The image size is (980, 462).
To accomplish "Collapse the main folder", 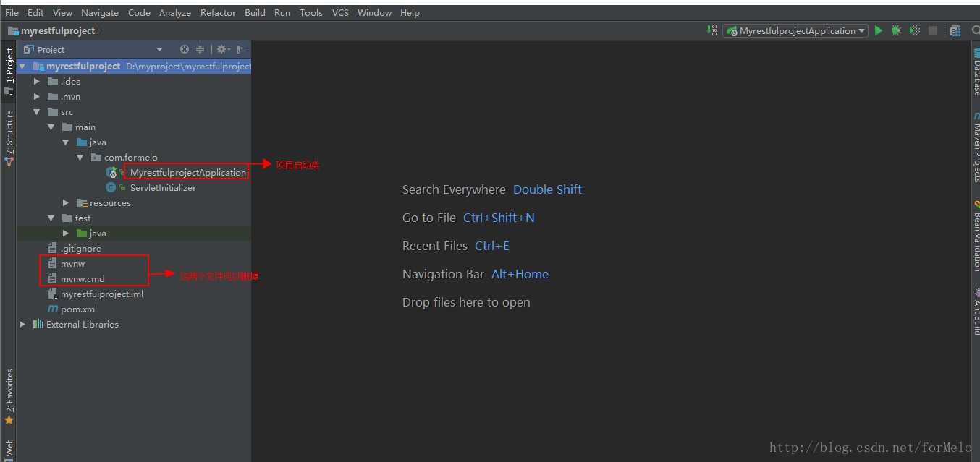I will (51, 127).
